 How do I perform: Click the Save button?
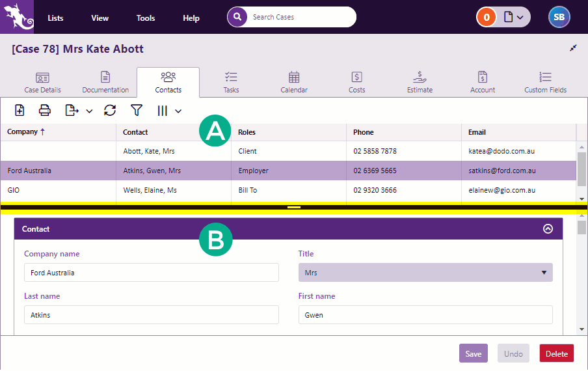[x=473, y=353]
